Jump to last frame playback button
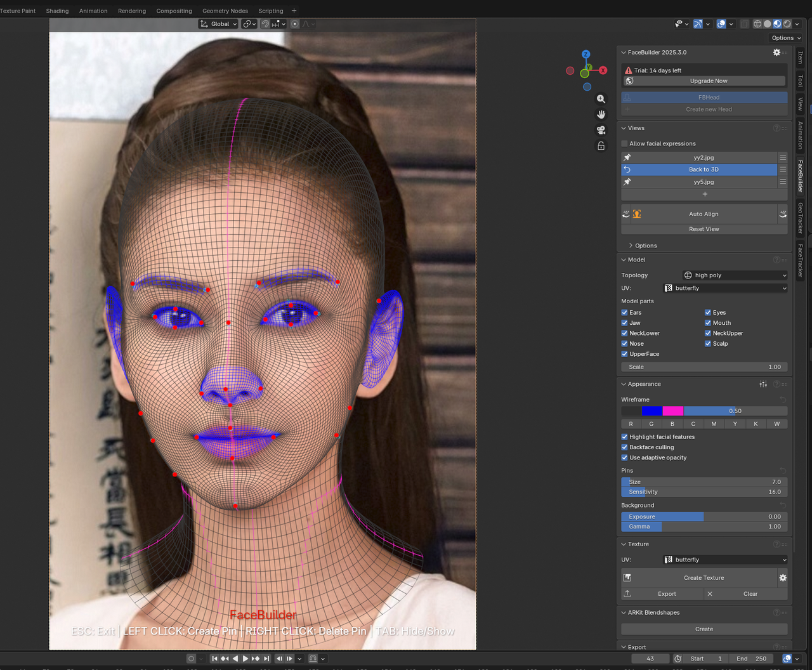This screenshot has height=670, width=812. pyautogui.click(x=266, y=659)
